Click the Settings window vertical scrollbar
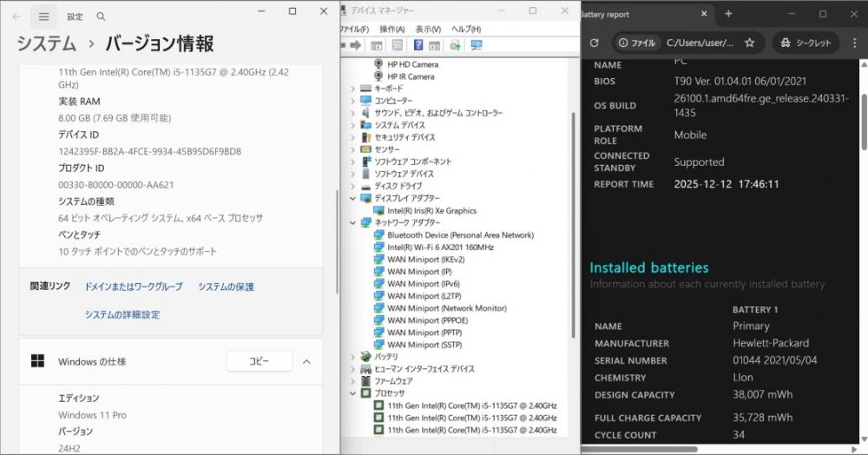Viewport: 868px width, 455px height. [337, 241]
